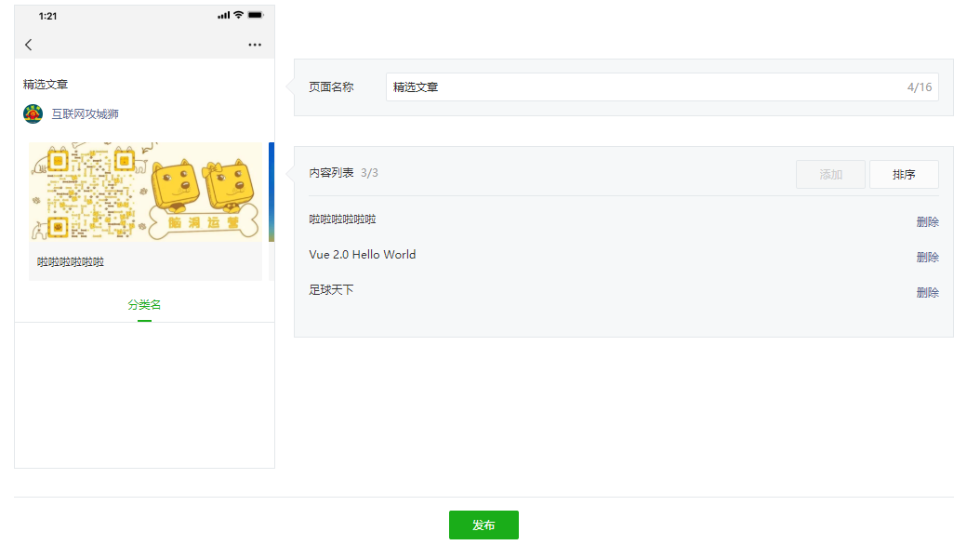Image resolution: width=980 pixels, height=545 pixels.
Task: Click the battery icon in phone status bar
Action: [256, 15]
